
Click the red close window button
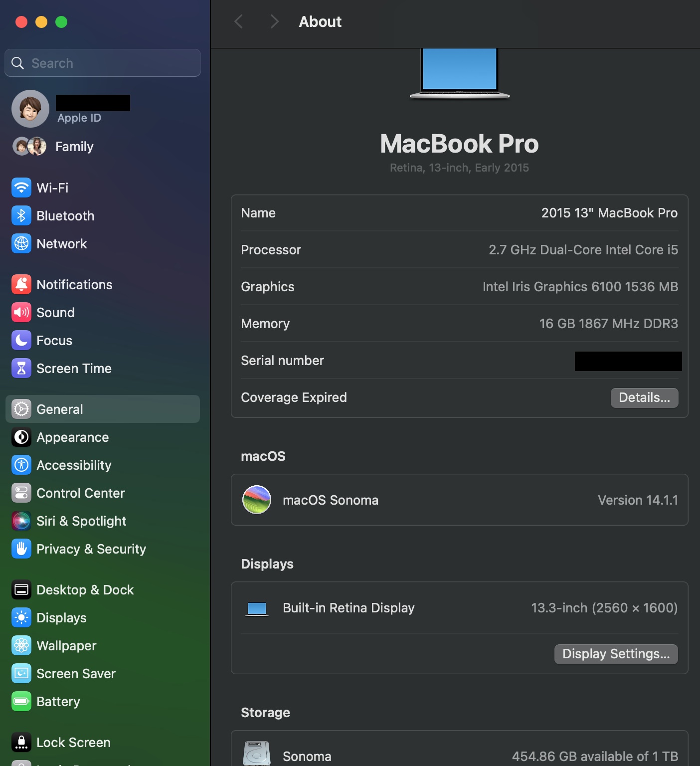click(21, 22)
